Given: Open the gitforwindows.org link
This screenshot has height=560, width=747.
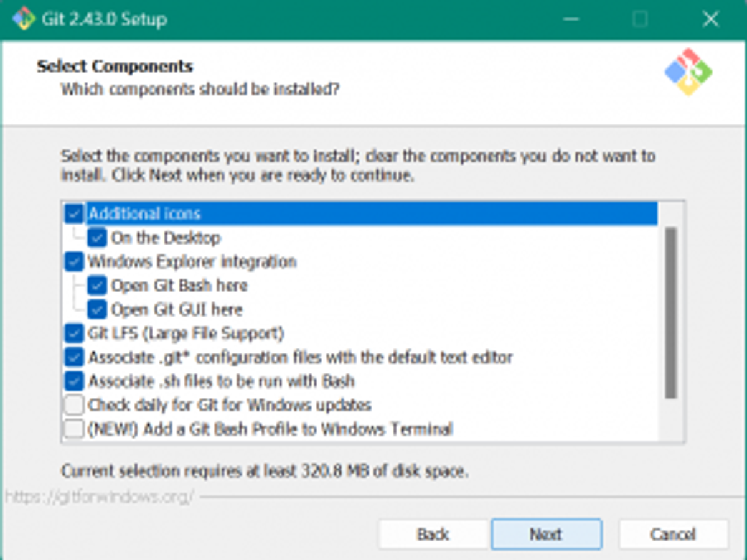Looking at the screenshot, I should [x=100, y=497].
